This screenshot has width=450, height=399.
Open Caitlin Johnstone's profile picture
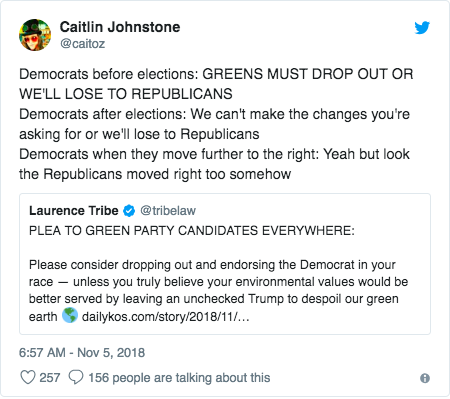pyautogui.click(x=35, y=35)
